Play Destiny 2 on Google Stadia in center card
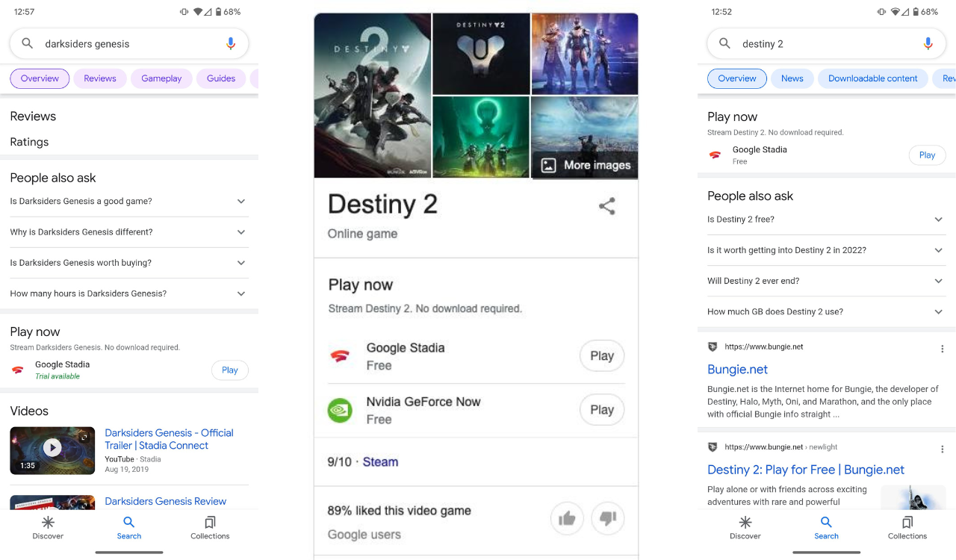This screenshot has width=956, height=560. [x=602, y=356]
